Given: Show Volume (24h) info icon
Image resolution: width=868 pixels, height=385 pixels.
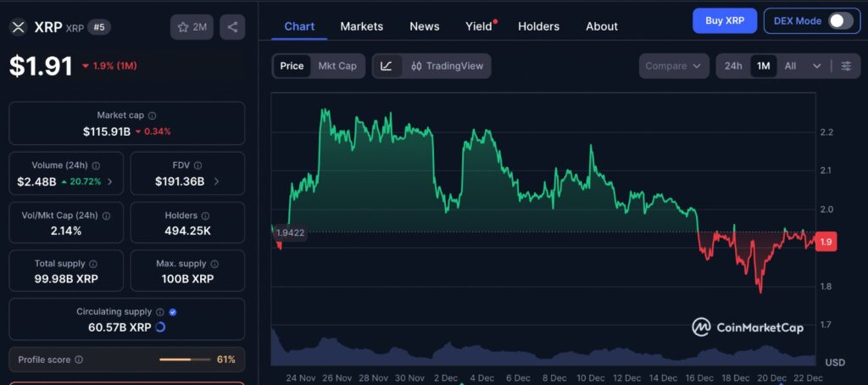Looking at the screenshot, I should coord(96,165).
